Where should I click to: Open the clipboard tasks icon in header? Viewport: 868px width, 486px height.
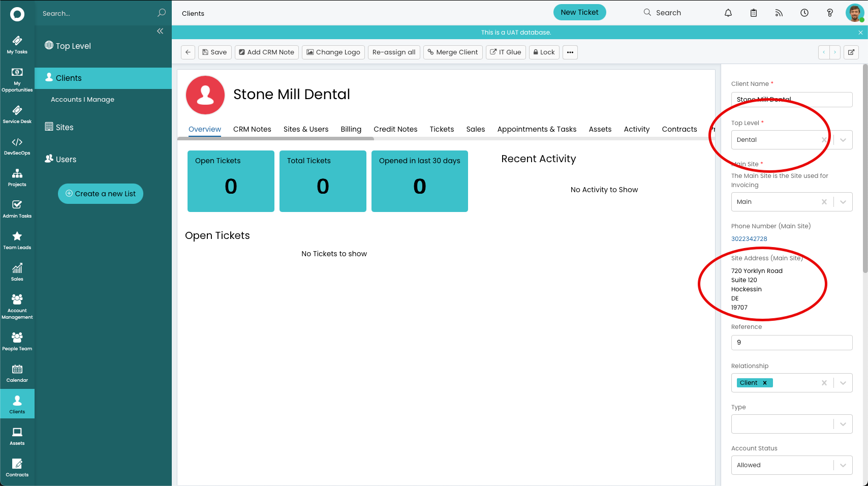[754, 13]
